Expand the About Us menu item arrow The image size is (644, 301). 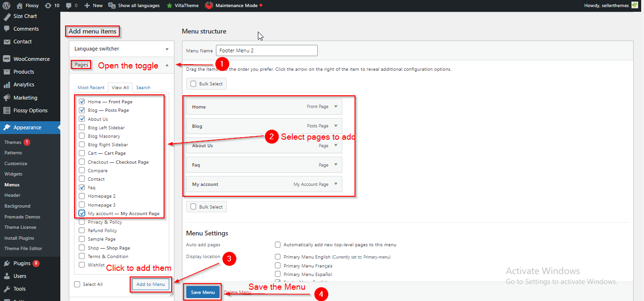tap(336, 145)
